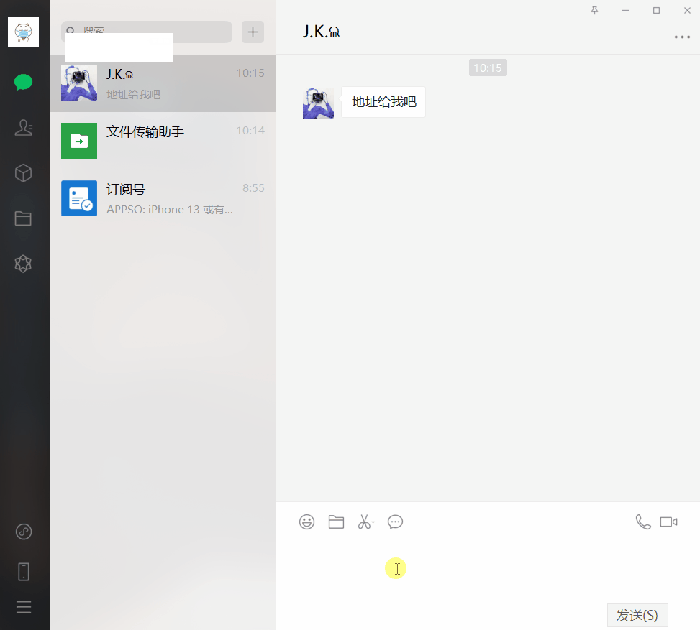The image size is (700, 630).
Task: Start a voice call
Action: (x=643, y=522)
